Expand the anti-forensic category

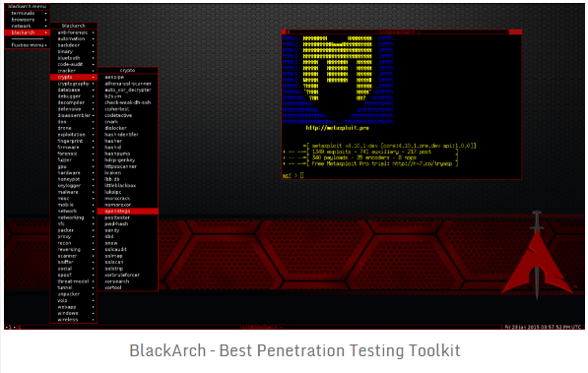74,32
